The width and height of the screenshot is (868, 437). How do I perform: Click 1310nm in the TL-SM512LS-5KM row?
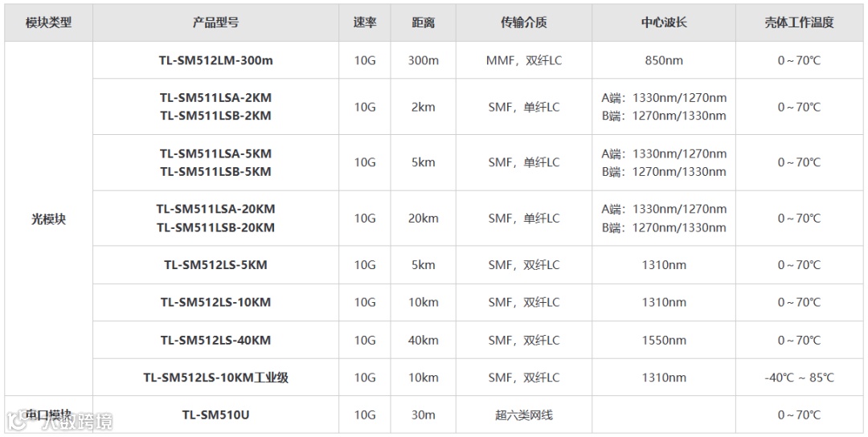[x=664, y=265]
